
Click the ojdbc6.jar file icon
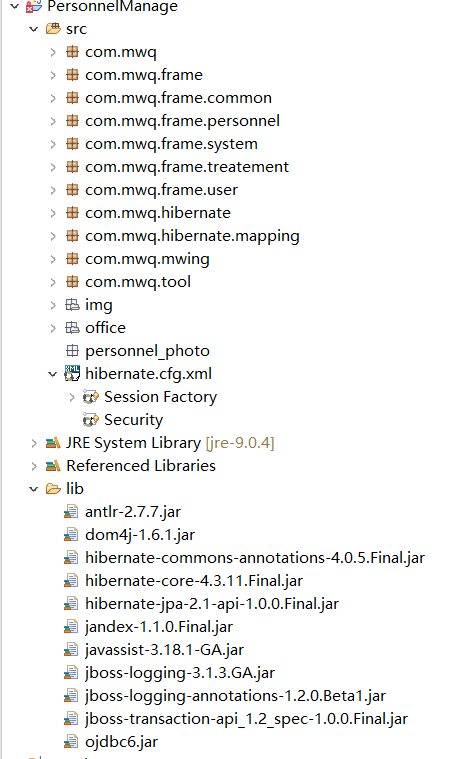click(71, 742)
